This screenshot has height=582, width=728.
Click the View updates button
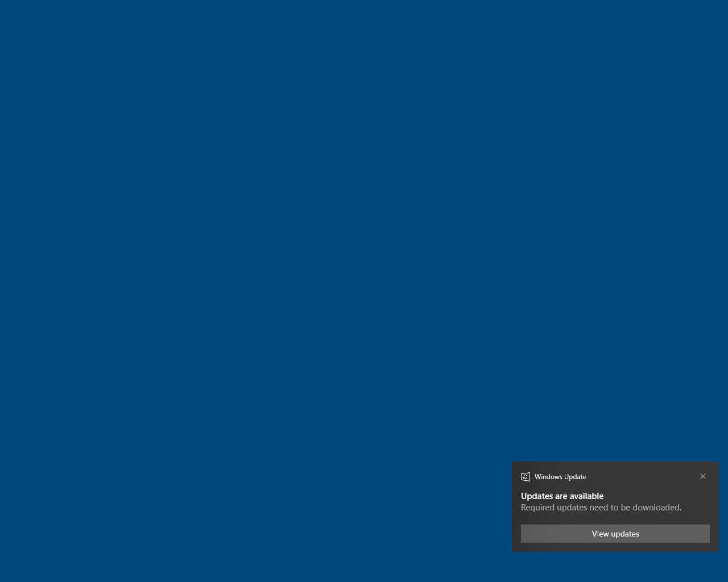click(615, 534)
